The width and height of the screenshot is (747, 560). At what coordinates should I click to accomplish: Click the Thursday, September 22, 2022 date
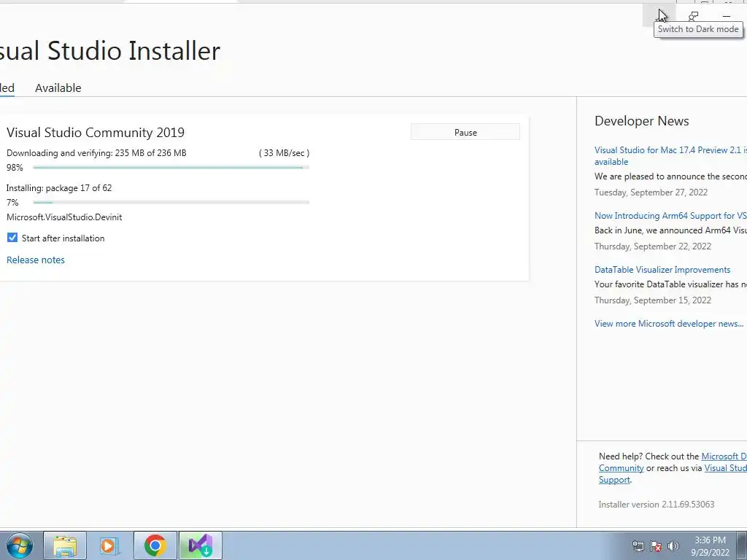[x=653, y=246]
